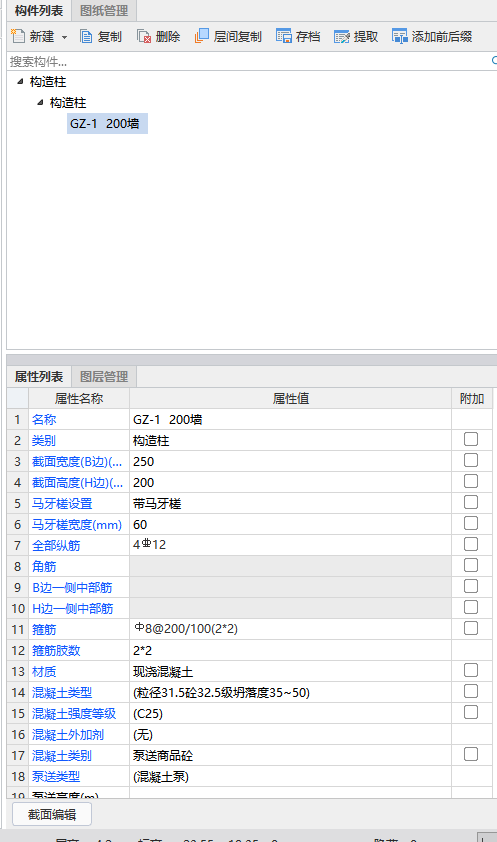Click the 属性名称 column header
The height and width of the screenshot is (842, 497).
79,398
